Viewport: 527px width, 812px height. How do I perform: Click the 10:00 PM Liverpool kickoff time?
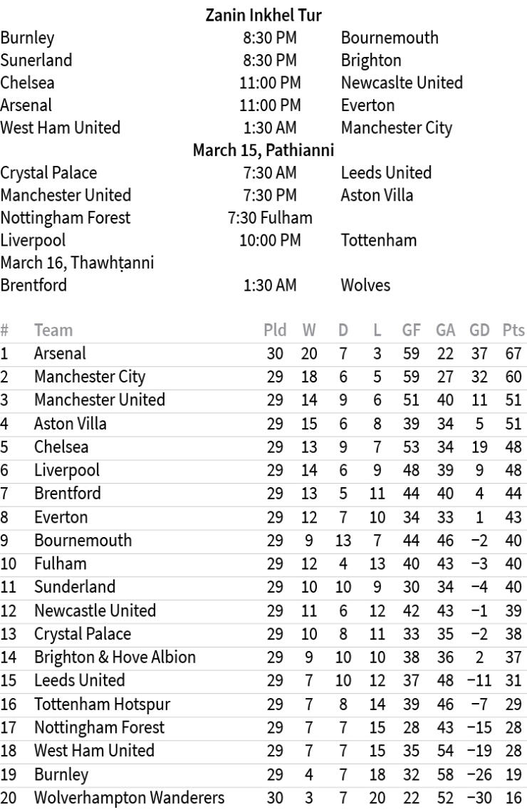[270, 240]
